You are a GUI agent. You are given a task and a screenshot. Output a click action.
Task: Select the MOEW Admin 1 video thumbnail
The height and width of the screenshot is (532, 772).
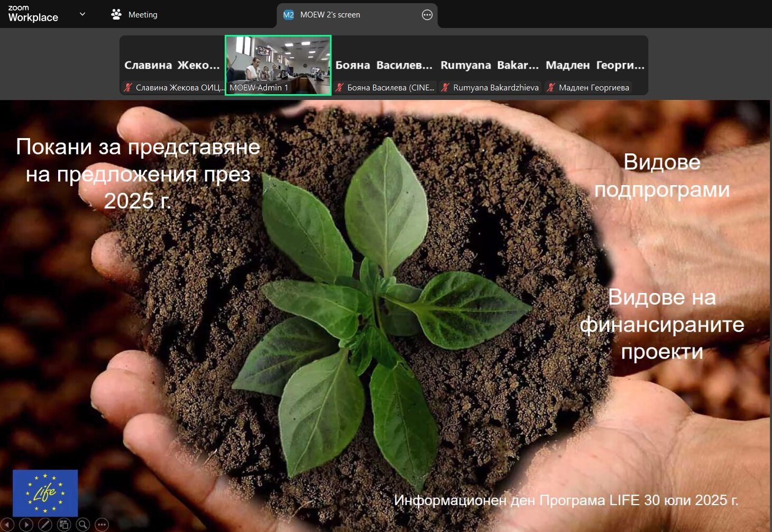278,65
